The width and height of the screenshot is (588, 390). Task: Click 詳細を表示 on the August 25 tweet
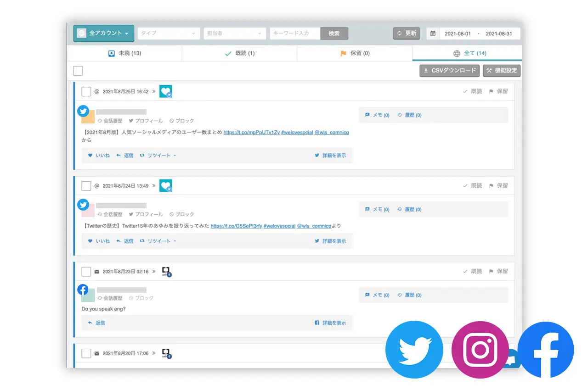tap(330, 156)
